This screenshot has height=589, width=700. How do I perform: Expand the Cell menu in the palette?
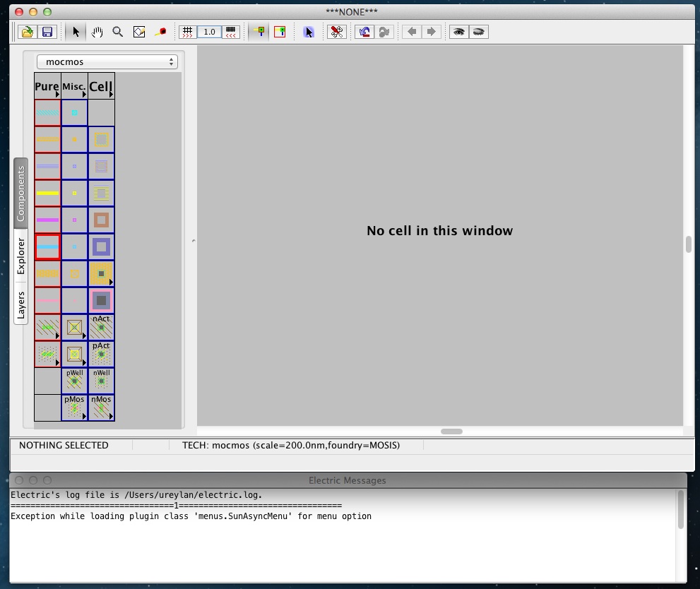coord(101,87)
